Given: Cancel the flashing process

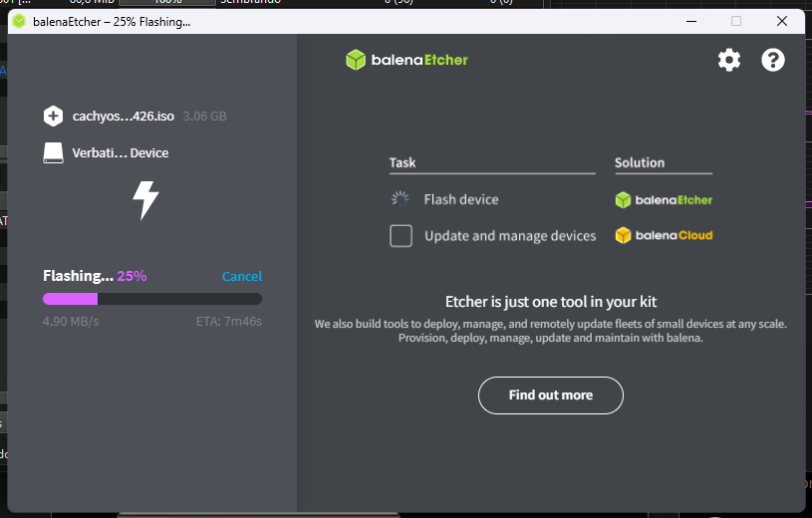Looking at the screenshot, I should coord(242,276).
